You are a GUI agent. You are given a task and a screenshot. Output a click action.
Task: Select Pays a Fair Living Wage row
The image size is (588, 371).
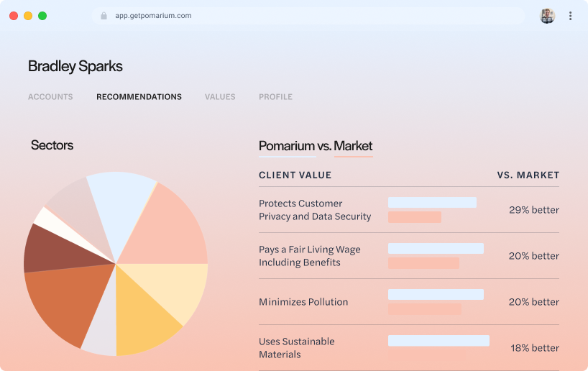click(310, 256)
